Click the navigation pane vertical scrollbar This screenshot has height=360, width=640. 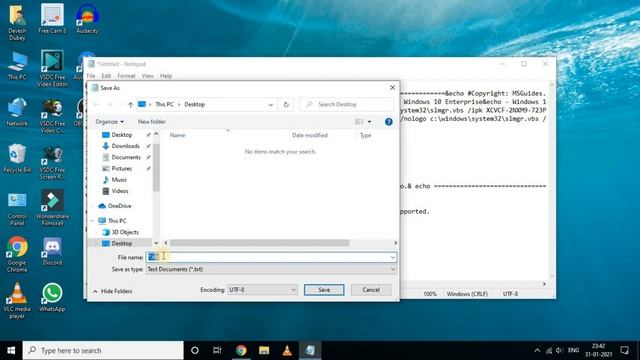(x=156, y=167)
